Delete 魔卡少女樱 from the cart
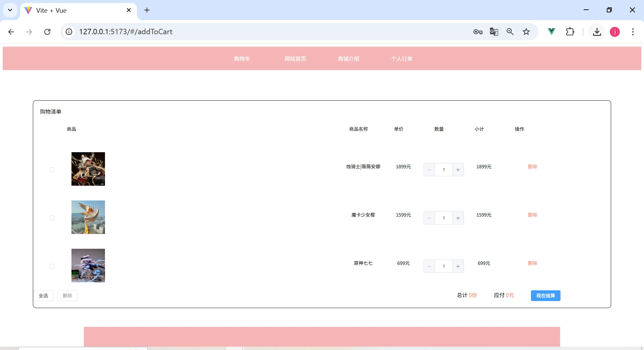 [x=533, y=215]
